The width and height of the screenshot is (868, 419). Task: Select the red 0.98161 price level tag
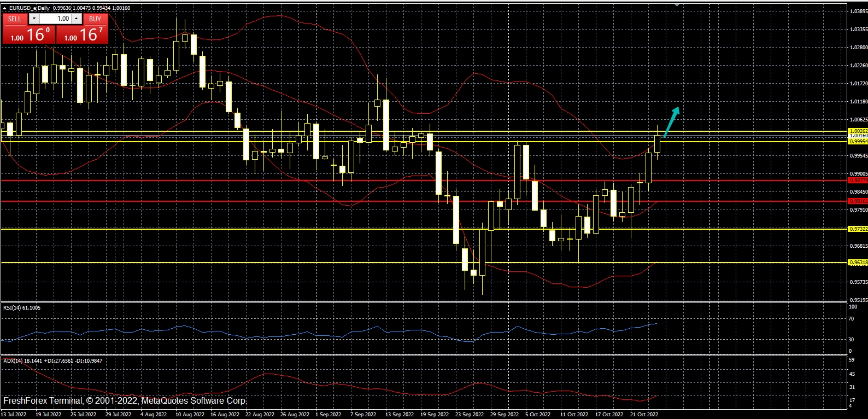pos(858,201)
